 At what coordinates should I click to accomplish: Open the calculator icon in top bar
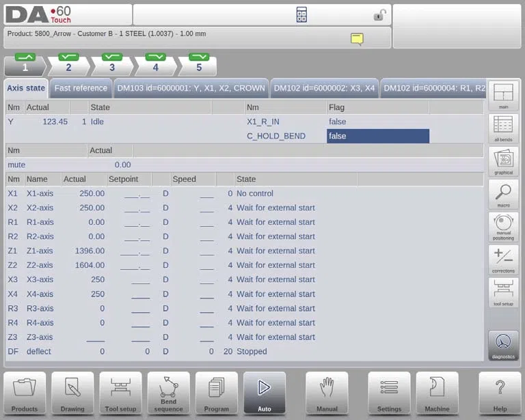(x=301, y=15)
